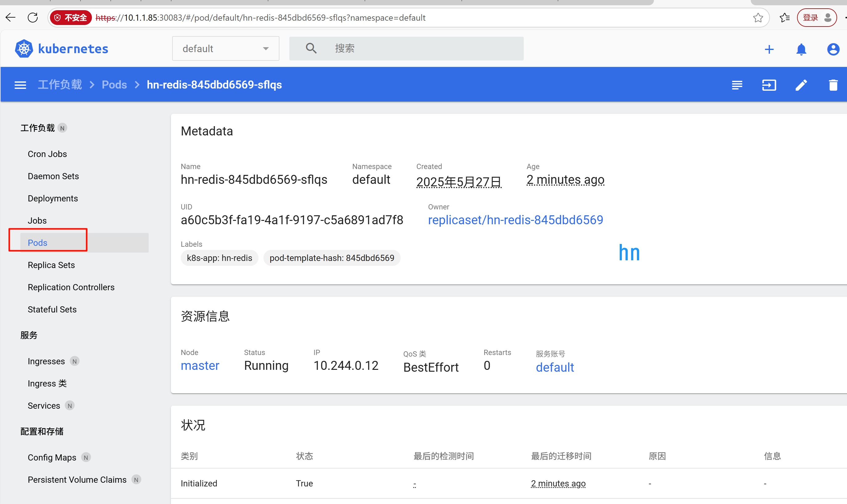Click the edit pencil icon
Viewport: 847px width, 504px height.
(x=801, y=85)
